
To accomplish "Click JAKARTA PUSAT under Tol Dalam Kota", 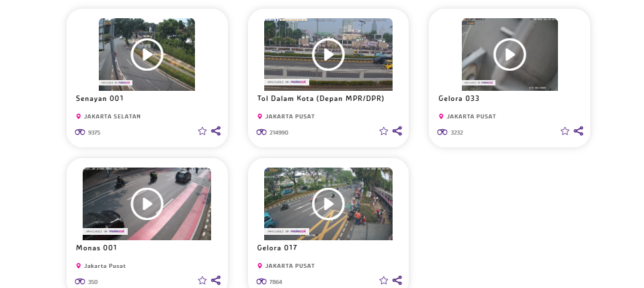I will click(x=290, y=116).
